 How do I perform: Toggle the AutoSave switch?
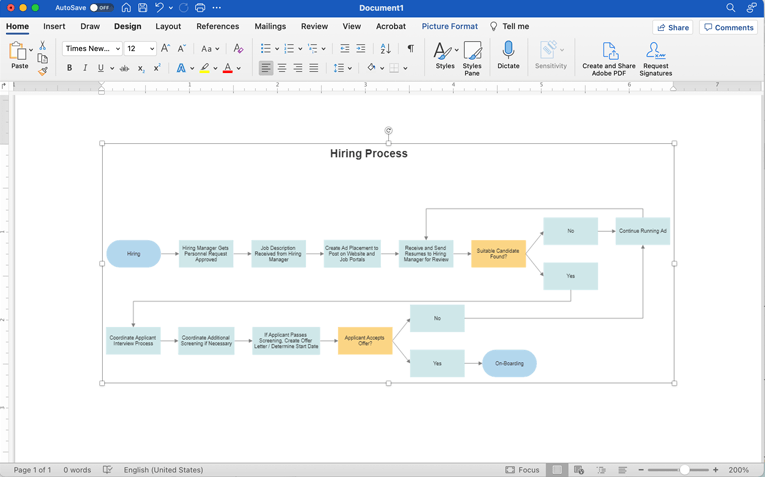pos(101,8)
